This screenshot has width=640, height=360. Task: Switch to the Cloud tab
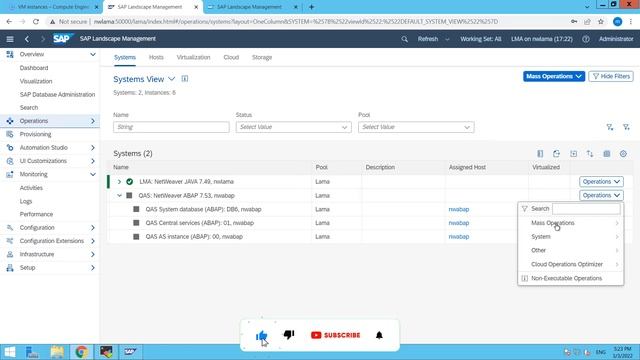[x=231, y=58]
